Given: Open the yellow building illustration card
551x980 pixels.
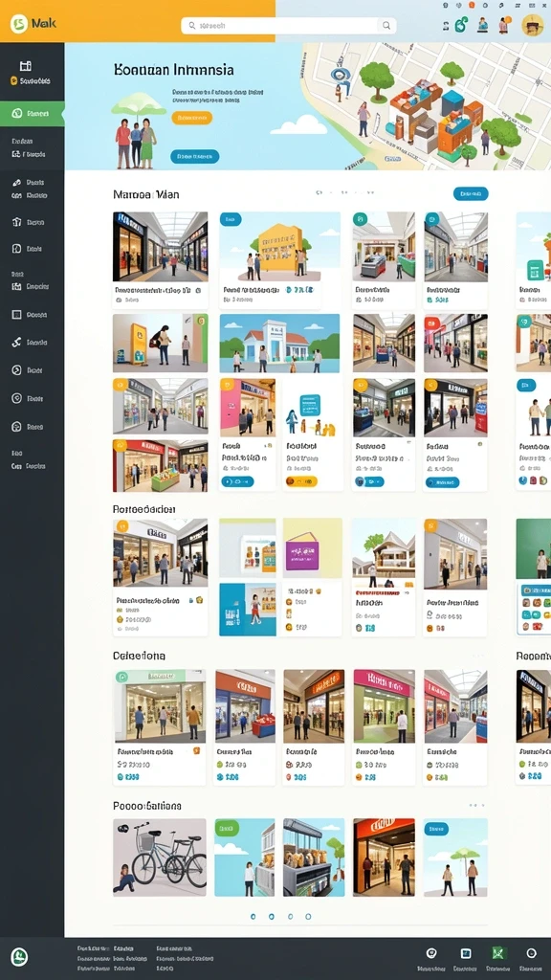Looking at the screenshot, I should point(279,259).
